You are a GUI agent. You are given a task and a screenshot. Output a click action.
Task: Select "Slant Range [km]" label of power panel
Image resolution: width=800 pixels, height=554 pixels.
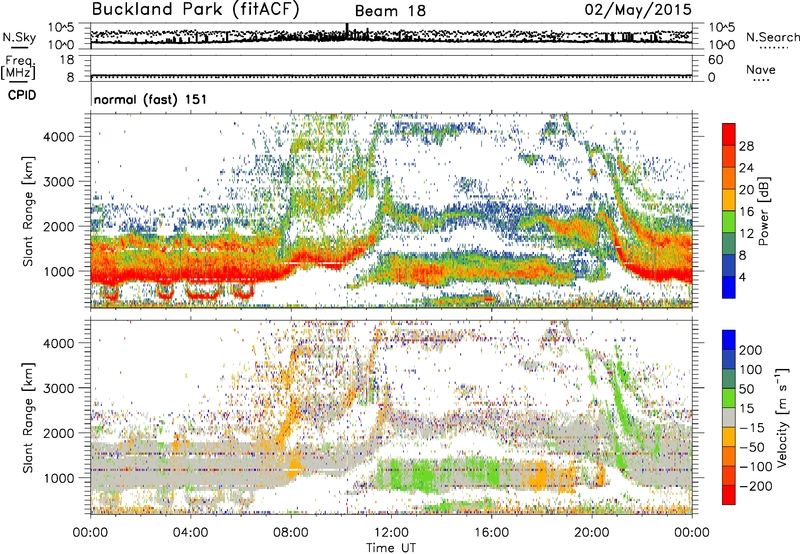pyautogui.click(x=28, y=211)
